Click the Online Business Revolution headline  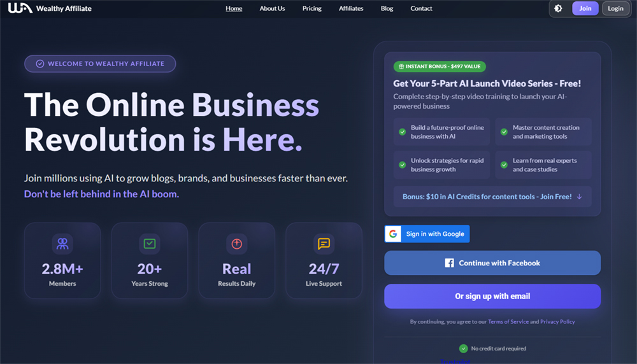point(171,122)
